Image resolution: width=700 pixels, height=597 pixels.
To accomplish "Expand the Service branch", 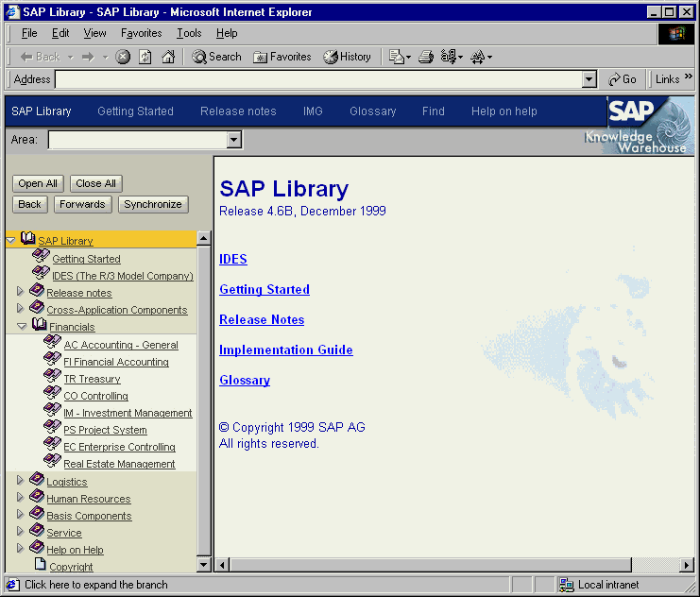I will tap(20, 531).
